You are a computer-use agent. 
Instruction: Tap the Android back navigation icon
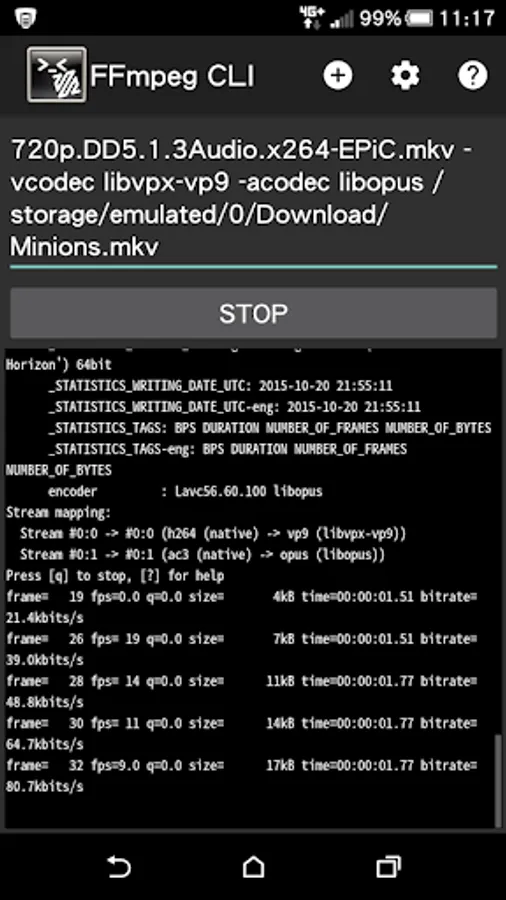coord(119,866)
